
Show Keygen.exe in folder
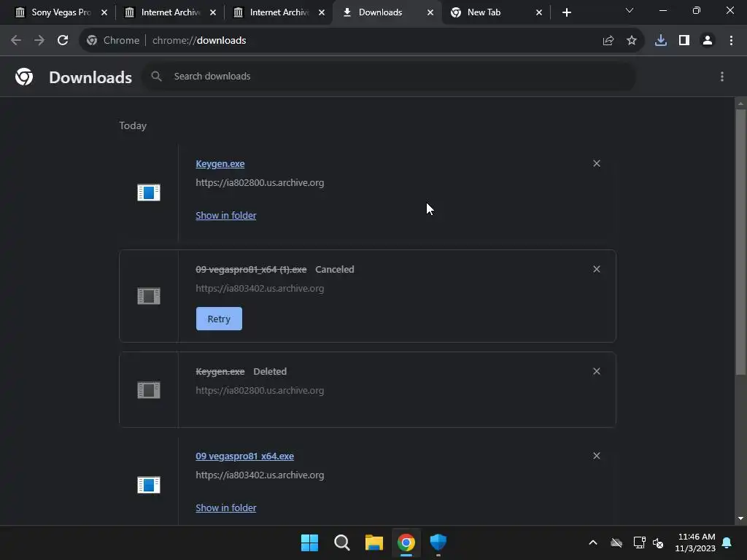[226, 215]
